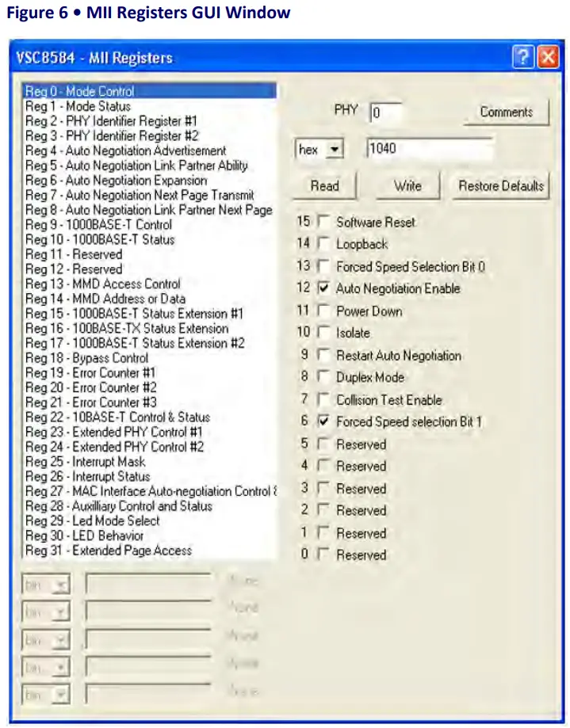
Task: Enable the Loopback checkbox
Action: (x=323, y=244)
